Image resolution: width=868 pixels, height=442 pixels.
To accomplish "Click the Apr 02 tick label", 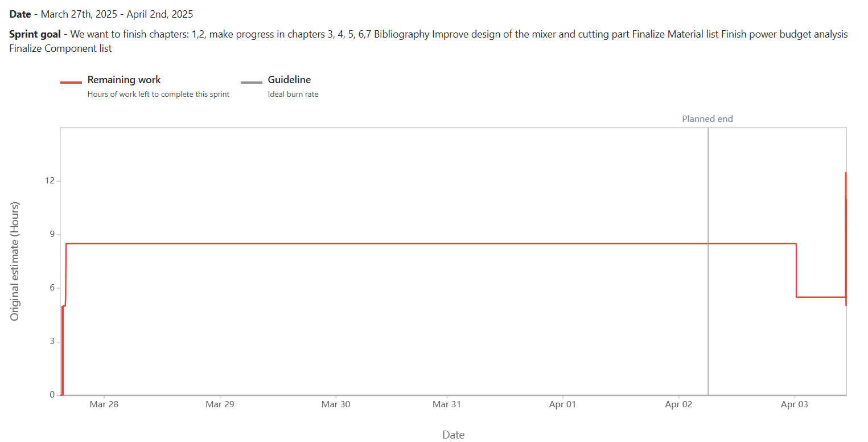I will click(679, 405).
